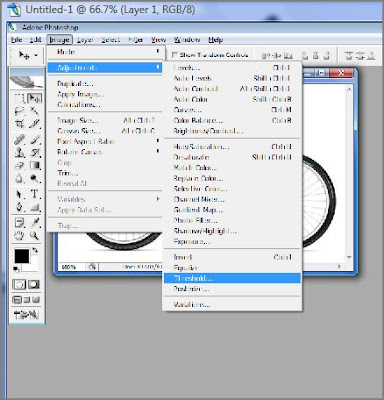The width and height of the screenshot is (384, 400).
Task: Select the Hand tool
Action: pyautogui.click(x=19, y=236)
